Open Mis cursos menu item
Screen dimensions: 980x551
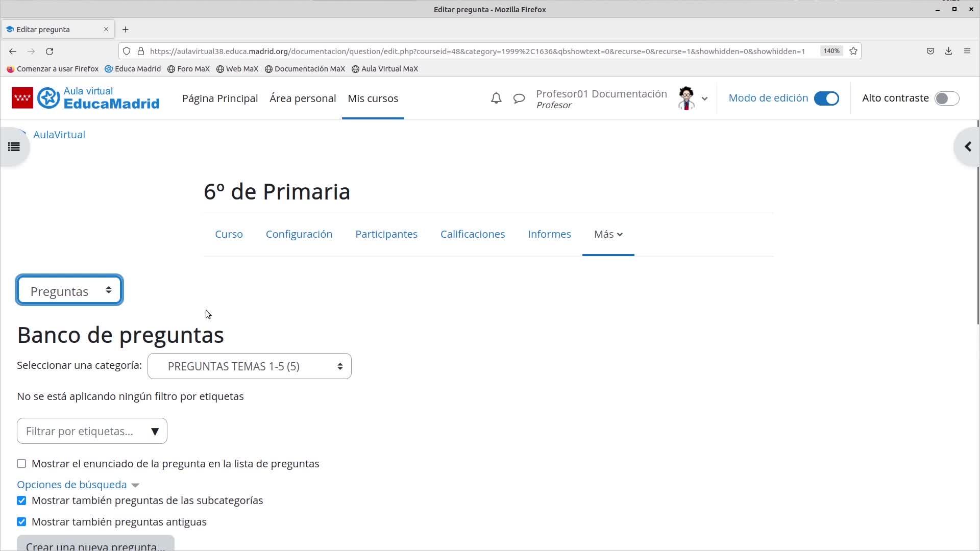[x=373, y=98]
